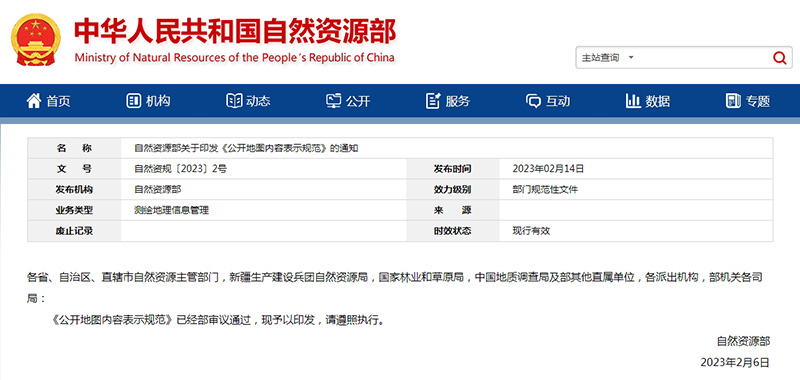Click the document title 自然资源部关于印发《公开地图内容表示规范》的通知
Image resolution: width=800 pixels, height=380 pixels.
246,148
